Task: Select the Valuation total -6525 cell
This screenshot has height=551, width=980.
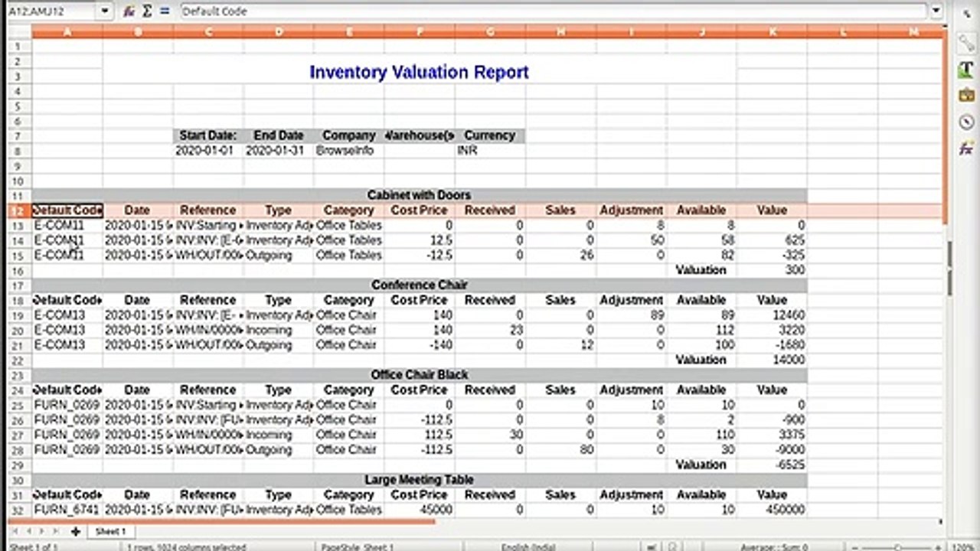Action: [x=772, y=465]
